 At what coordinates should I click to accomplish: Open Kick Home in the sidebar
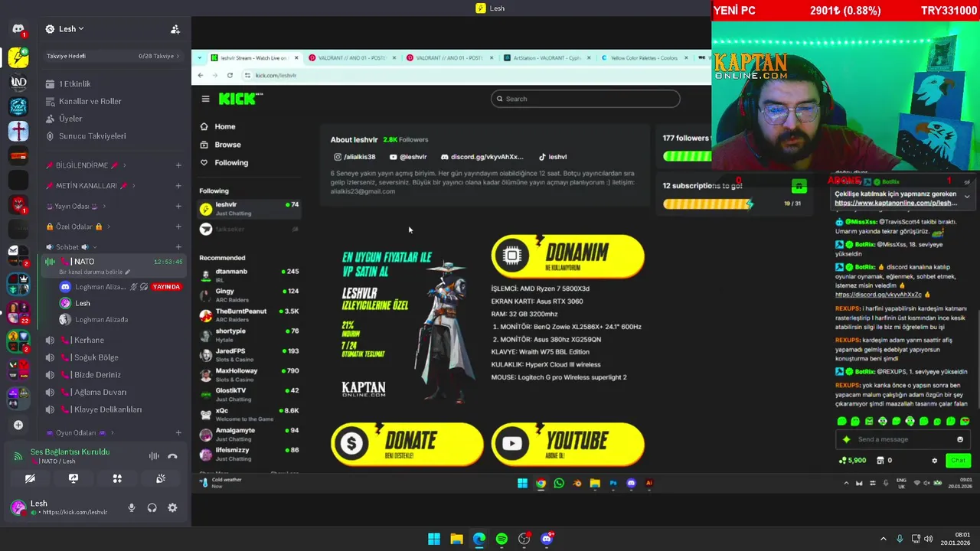pos(217,126)
